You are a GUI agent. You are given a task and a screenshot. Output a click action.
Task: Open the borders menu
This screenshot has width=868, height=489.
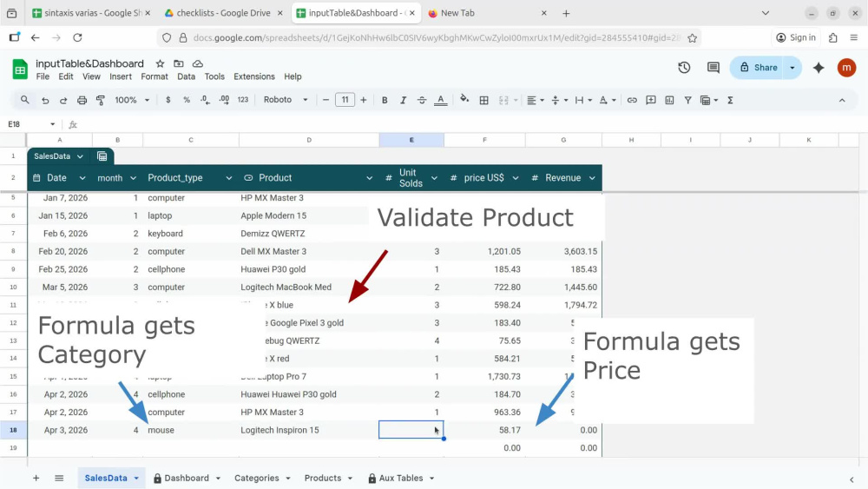[x=483, y=100]
